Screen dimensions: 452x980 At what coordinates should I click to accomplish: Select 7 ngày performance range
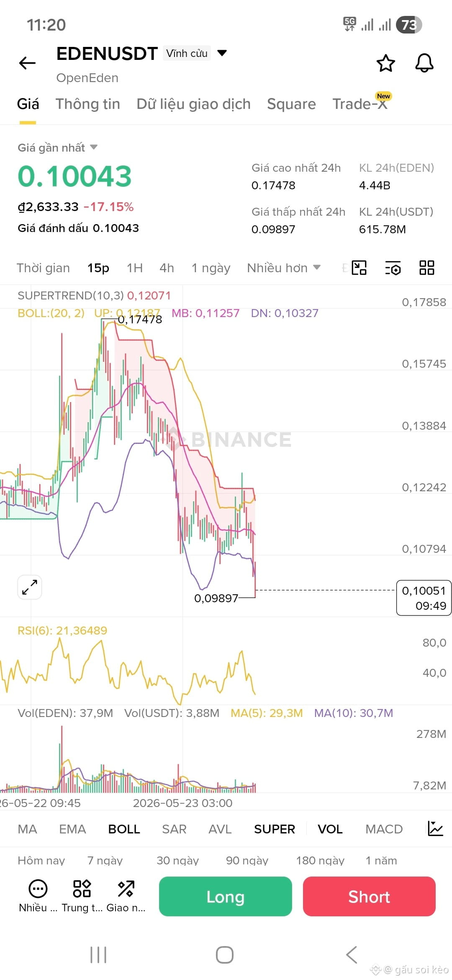(105, 860)
